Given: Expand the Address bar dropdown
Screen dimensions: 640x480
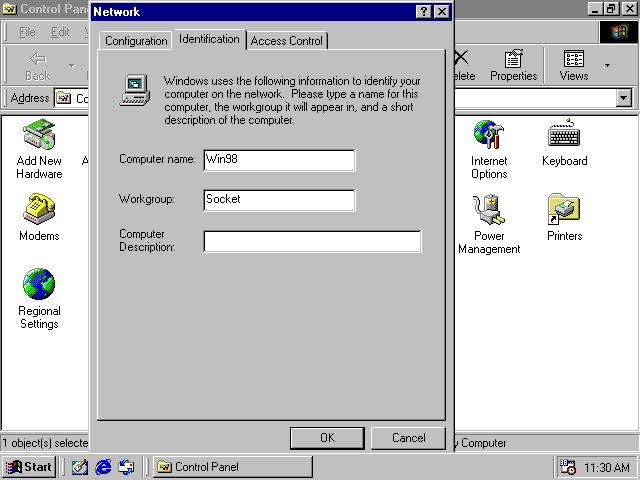Looking at the screenshot, I should tap(624, 98).
